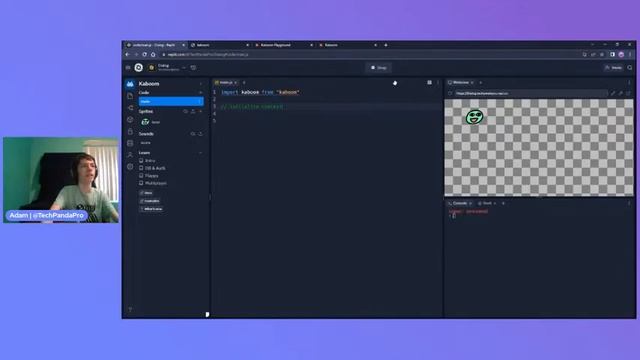Collapse the Learn section chevron
Viewport: 640px width, 360px height.
[x=200, y=153]
